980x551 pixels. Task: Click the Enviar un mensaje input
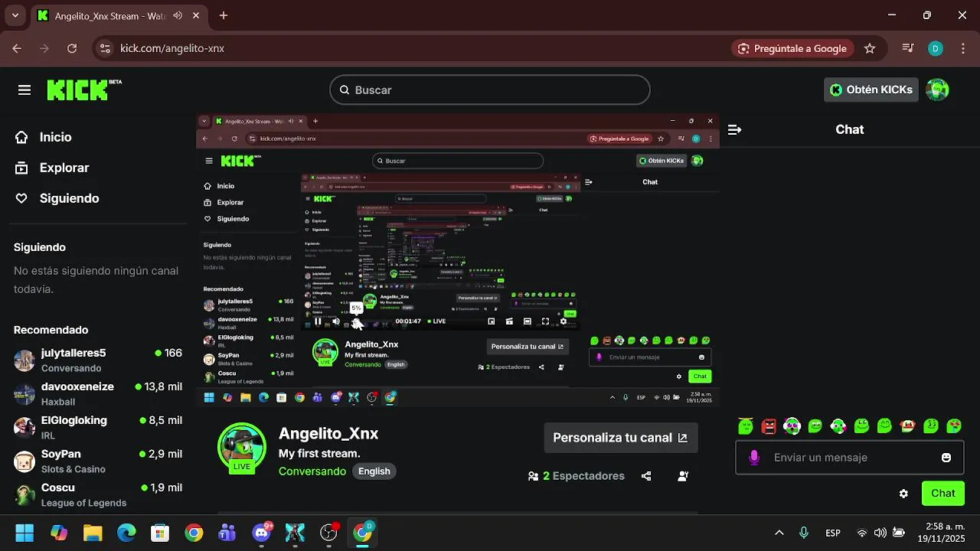click(850, 458)
